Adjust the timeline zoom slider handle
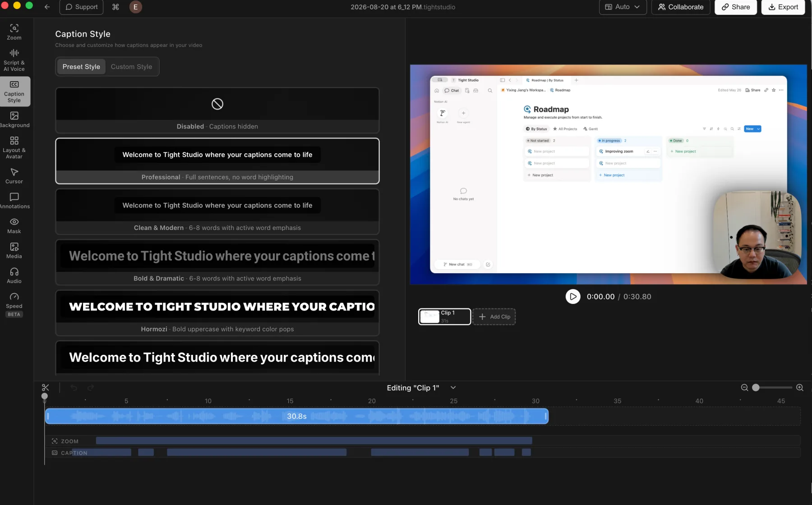Image resolution: width=812 pixels, height=505 pixels. [x=756, y=388]
